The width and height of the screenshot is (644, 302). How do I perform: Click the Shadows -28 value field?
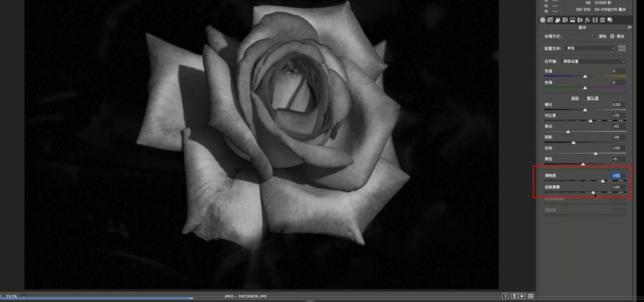point(618,137)
